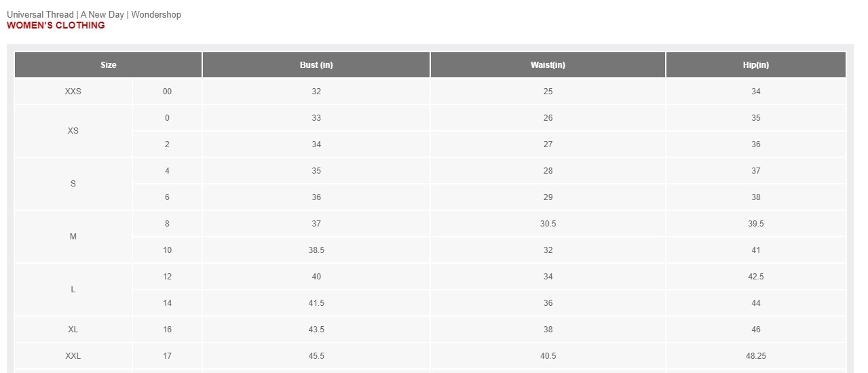Viewport: 868px width, 373px height.
Task: Select the XXS size cell
Action: [73, 92]
